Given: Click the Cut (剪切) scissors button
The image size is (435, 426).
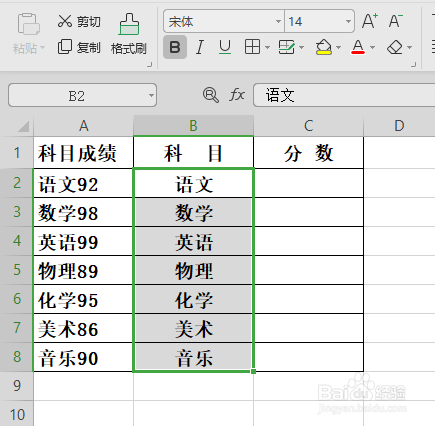Looking at the screenshot, I should 79,21.
